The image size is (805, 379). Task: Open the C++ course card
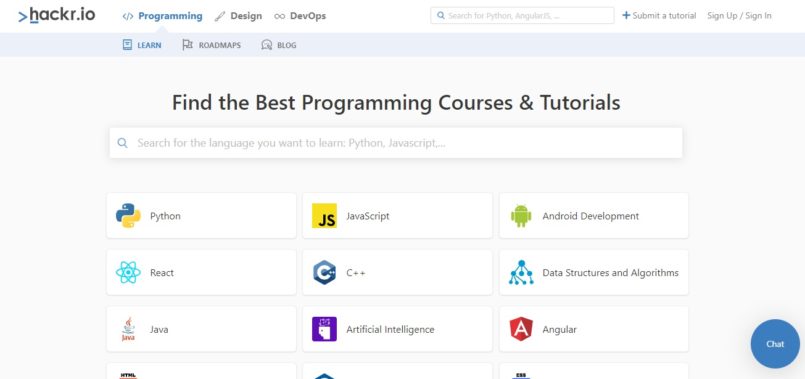[397, 272]
